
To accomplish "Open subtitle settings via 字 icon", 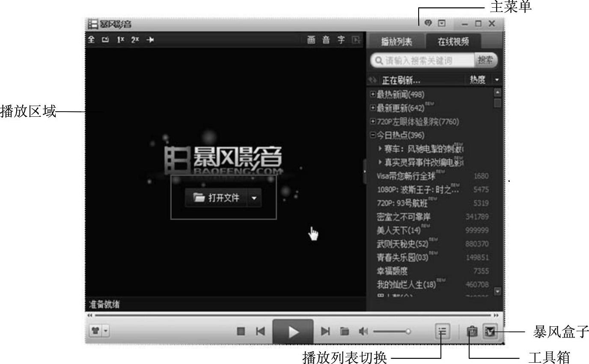I will click(341, 40).
